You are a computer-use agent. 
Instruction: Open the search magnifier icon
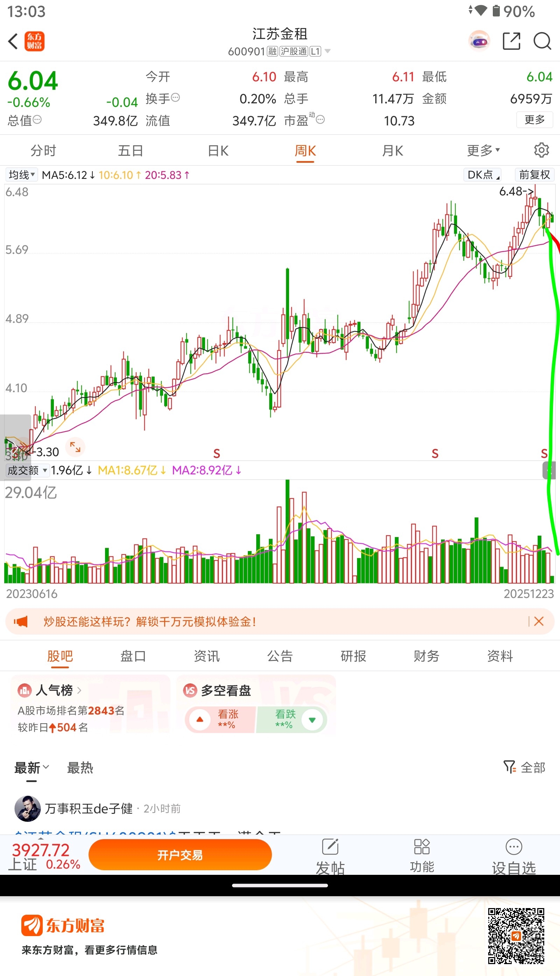pyautogui.click(x=542, y=41)
